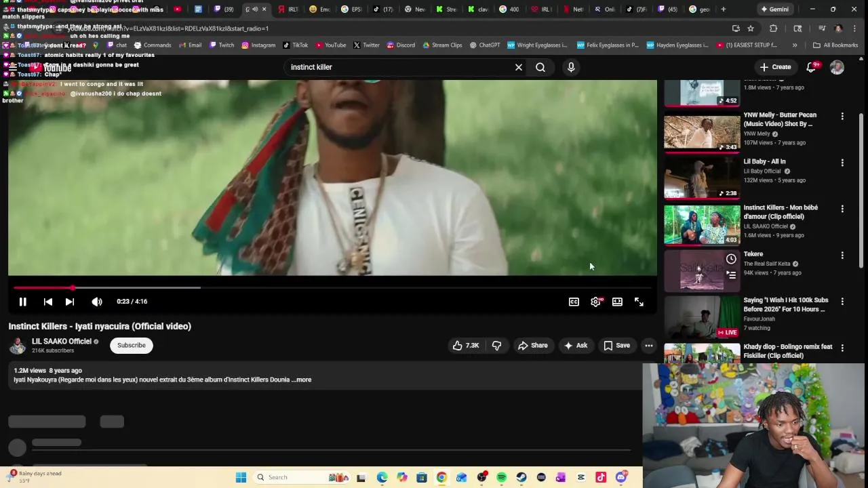Open Discord from taskbar
868x488 pixels.
[x=620, y=477]
